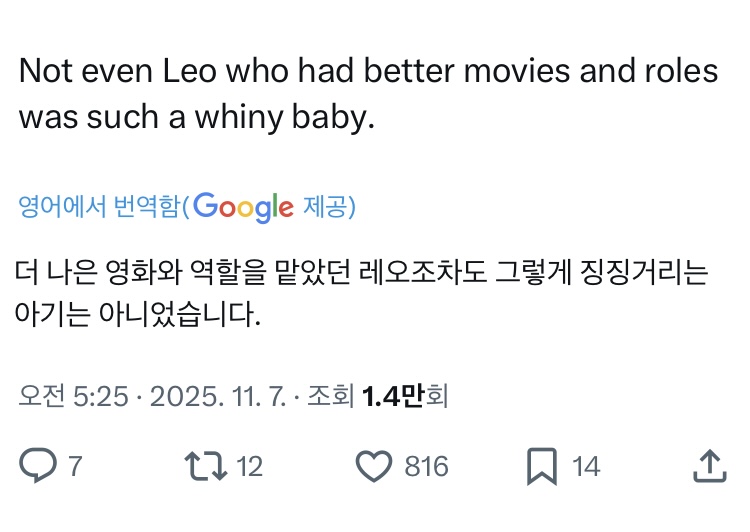Click the post time '오전 5:25'
Viewport: 750px width, 532px height.
73,397
